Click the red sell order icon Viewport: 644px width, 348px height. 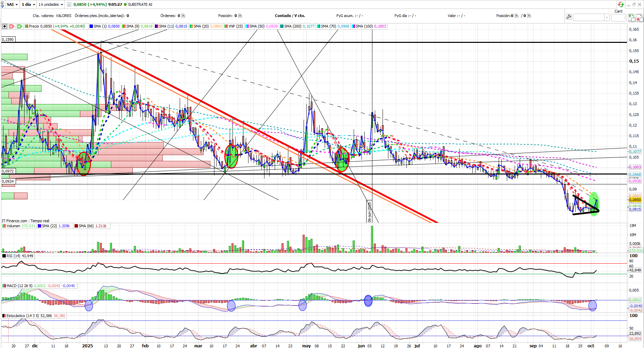pos(639,18)
